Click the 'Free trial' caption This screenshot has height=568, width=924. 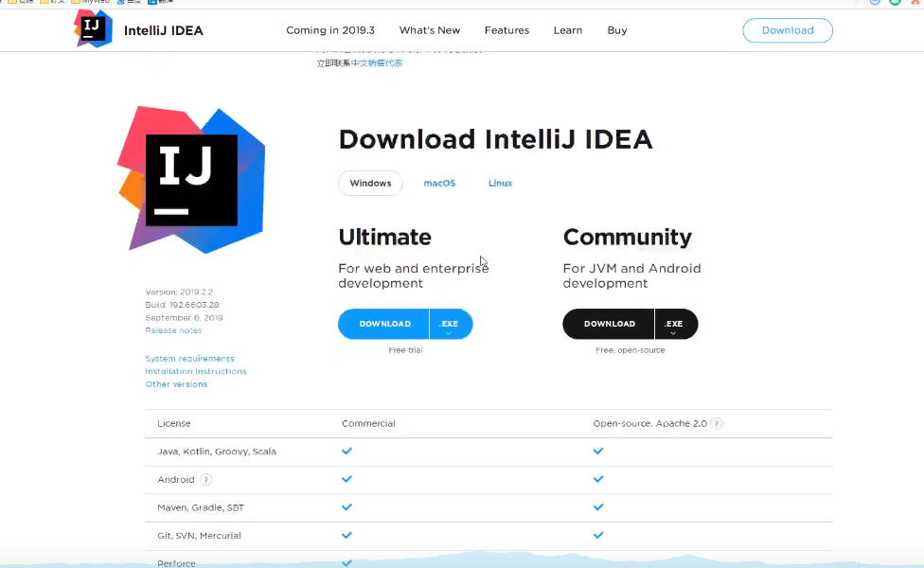tap(405, 350)
